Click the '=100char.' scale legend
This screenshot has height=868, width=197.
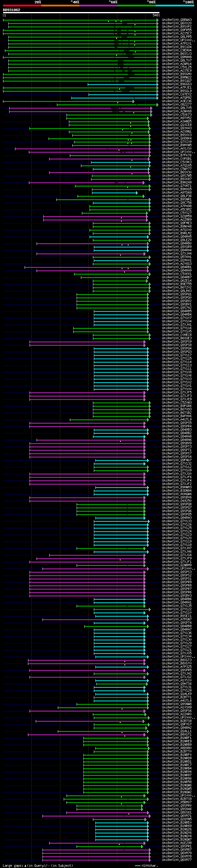pos(146,865)
